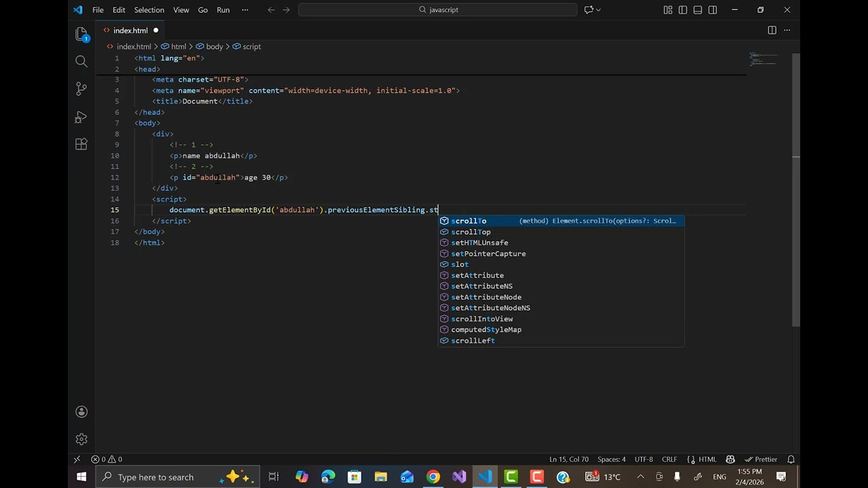Open the File menu
This screenshot has height=488, width=868.
(x=98, y=9)
